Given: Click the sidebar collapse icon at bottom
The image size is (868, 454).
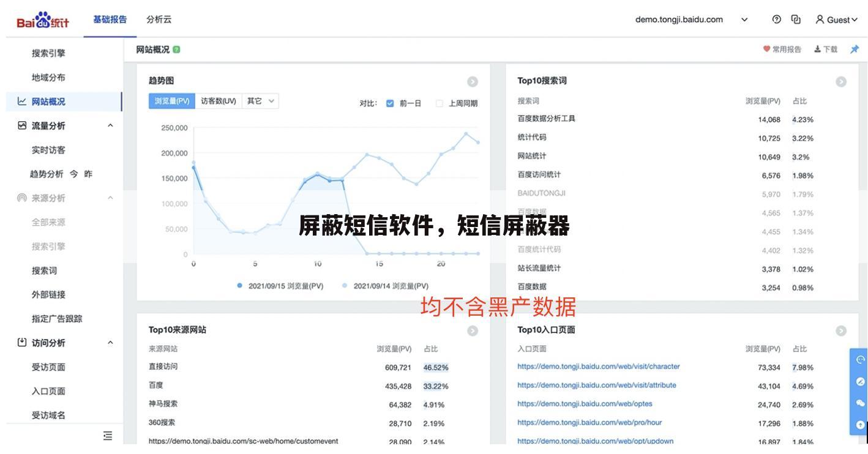Looking at the screenshot, I should coord(108,436).
